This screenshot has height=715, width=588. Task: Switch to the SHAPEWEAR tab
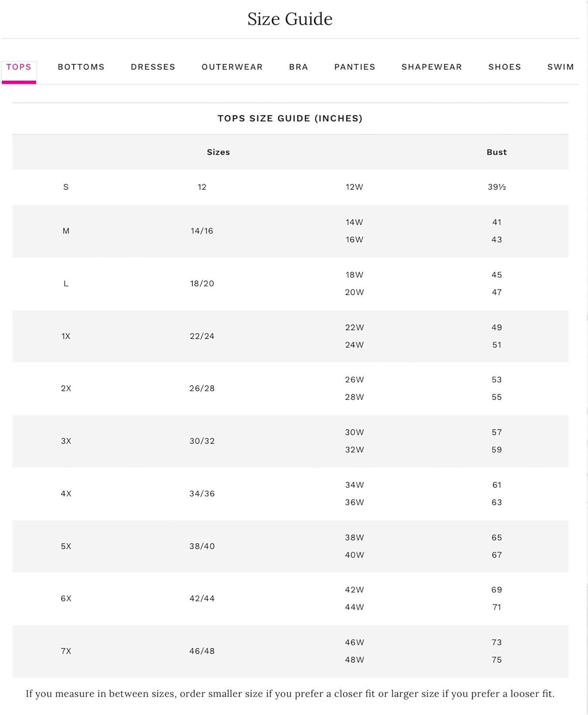432,67
